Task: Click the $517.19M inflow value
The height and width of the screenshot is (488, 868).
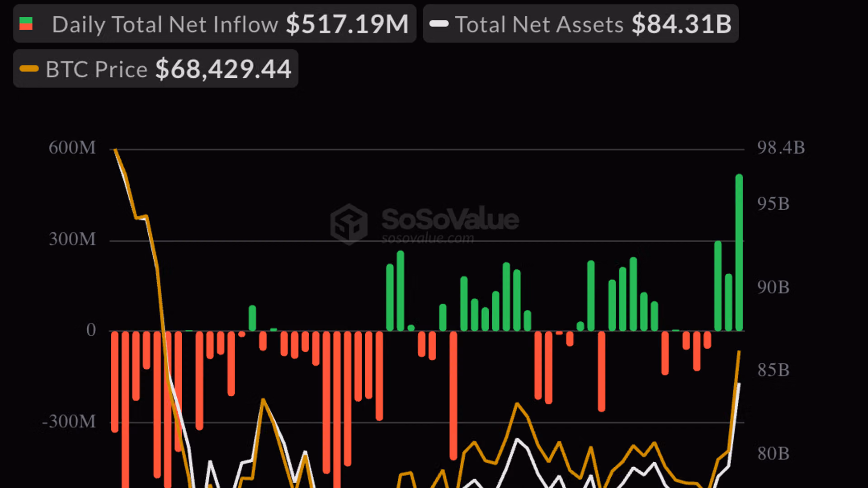Action: (347, 24)
